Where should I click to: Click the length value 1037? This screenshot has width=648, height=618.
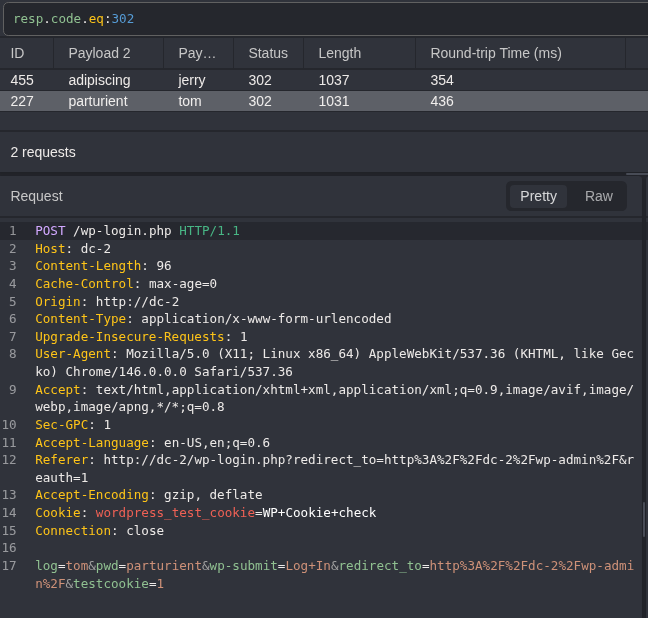(x=334, y=80)
